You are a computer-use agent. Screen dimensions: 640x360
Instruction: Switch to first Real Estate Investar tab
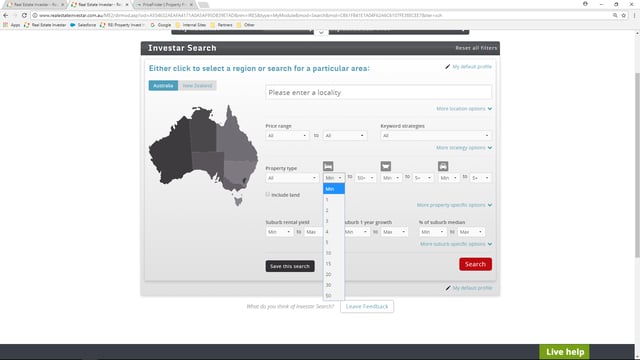coord(35,4)
